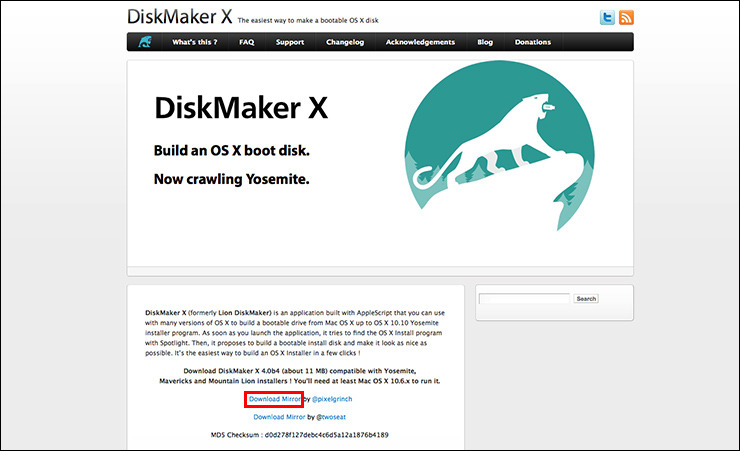Click the "Build an OS X boot disk." text

coord(231,150)
